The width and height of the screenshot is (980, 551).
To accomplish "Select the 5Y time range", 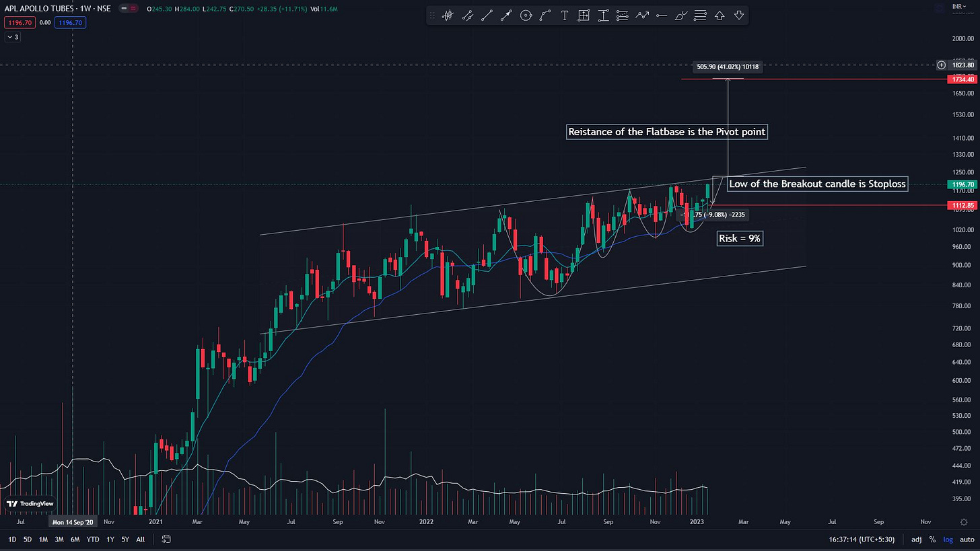I will click(125, 540).
